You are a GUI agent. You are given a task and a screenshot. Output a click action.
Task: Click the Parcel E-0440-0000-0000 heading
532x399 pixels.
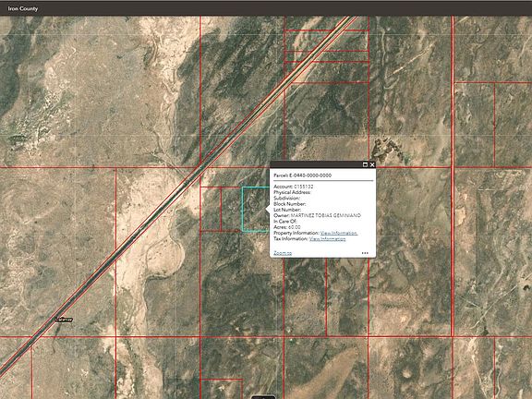pos(302,175)
